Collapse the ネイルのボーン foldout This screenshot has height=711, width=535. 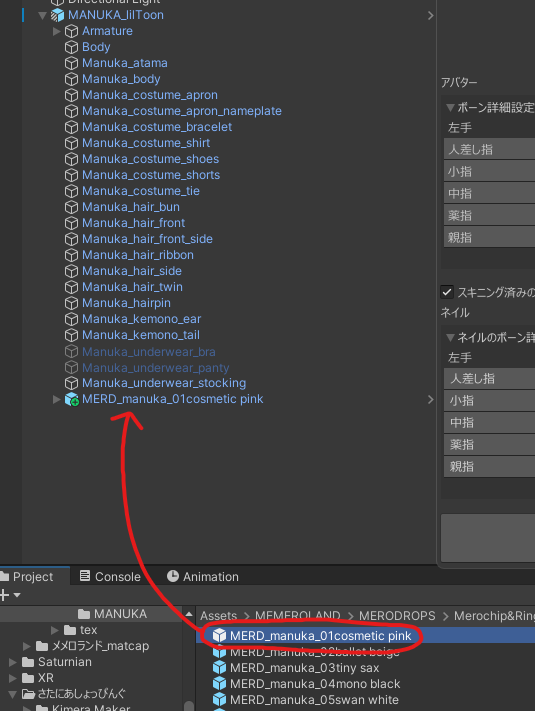click(450, 337)
